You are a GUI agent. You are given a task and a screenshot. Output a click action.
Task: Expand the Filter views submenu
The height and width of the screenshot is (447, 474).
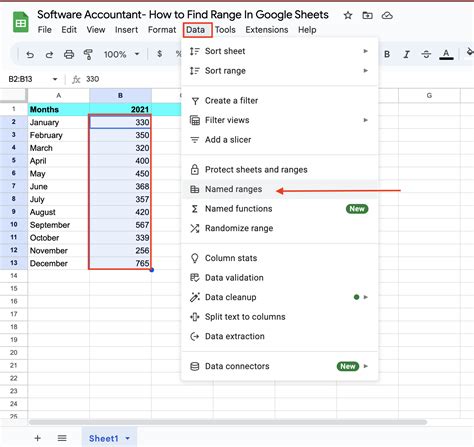(x=366, y=120)
